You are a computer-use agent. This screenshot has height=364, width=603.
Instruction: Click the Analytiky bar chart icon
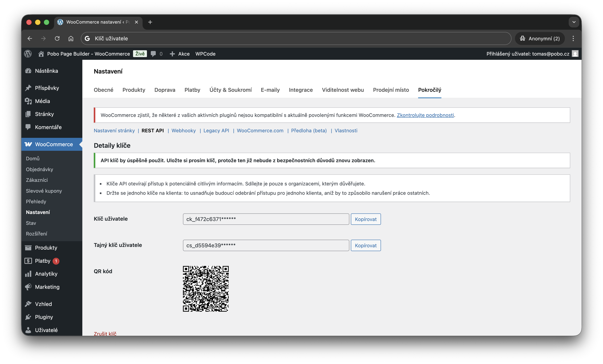click(28, 274)
